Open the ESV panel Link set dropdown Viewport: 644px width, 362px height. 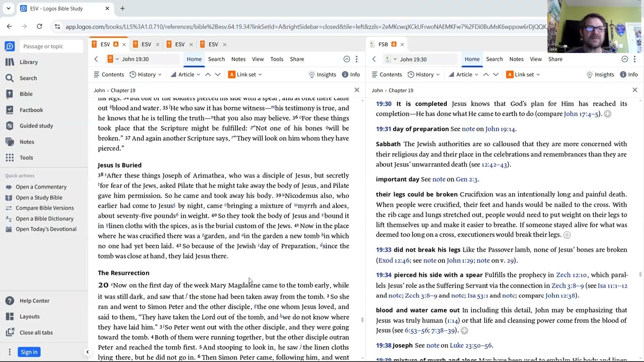coord(245,74)
